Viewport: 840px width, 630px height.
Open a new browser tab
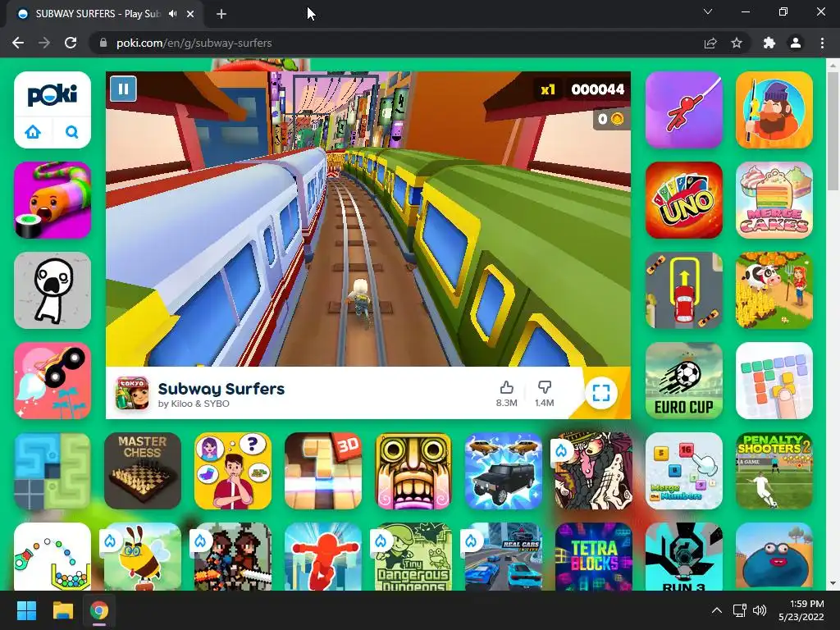coord(221,14)
